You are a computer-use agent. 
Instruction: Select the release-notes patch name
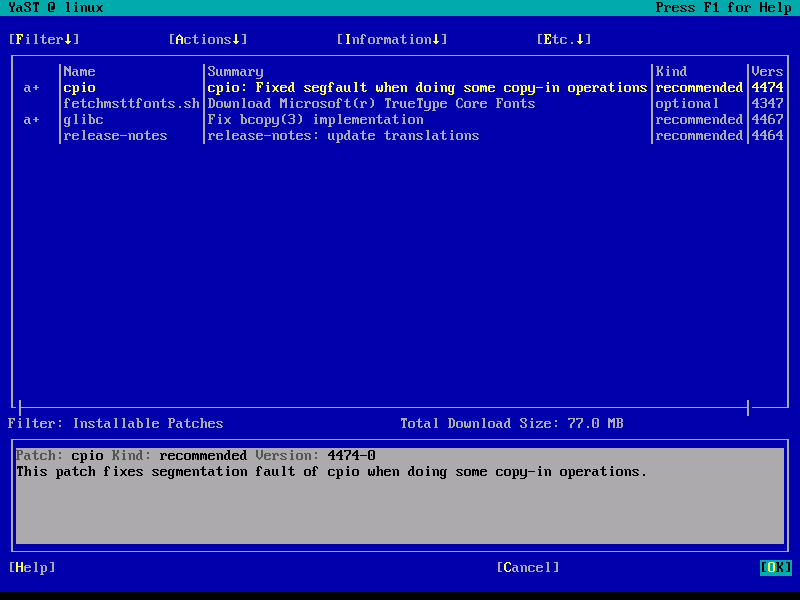pos(115,136)
